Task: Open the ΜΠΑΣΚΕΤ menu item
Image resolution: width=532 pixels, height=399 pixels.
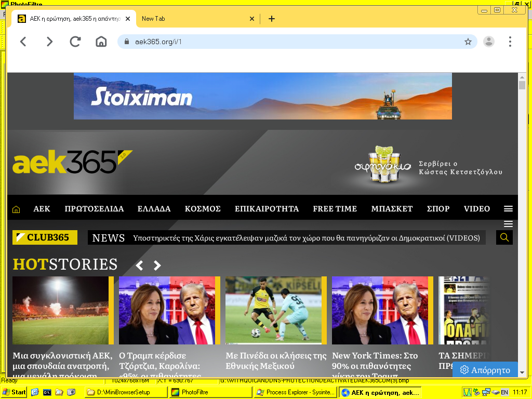Action: 392,209
